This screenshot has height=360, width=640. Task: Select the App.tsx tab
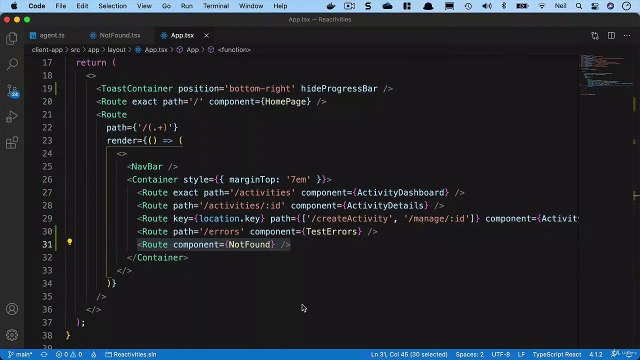pos(182,36)
